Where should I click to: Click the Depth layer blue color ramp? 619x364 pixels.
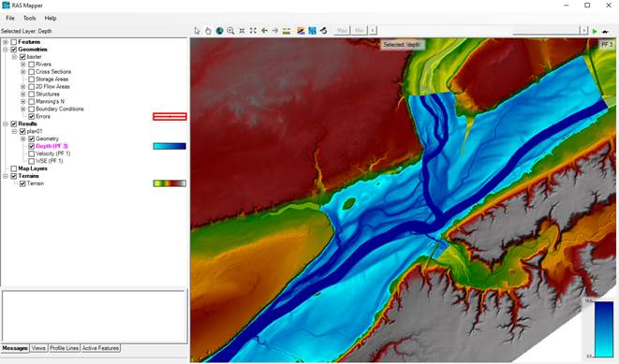pyautogui.click(x=169, y=146)
